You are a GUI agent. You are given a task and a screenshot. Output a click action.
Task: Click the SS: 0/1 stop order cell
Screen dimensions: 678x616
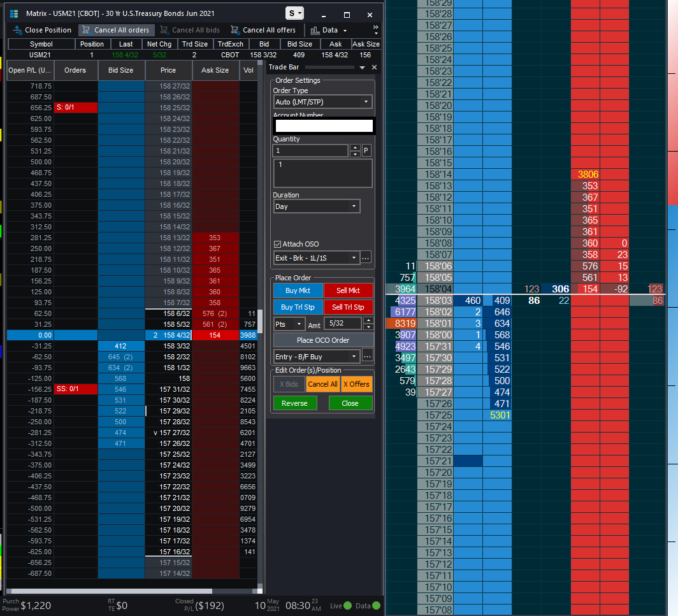[x=76, y=389]
